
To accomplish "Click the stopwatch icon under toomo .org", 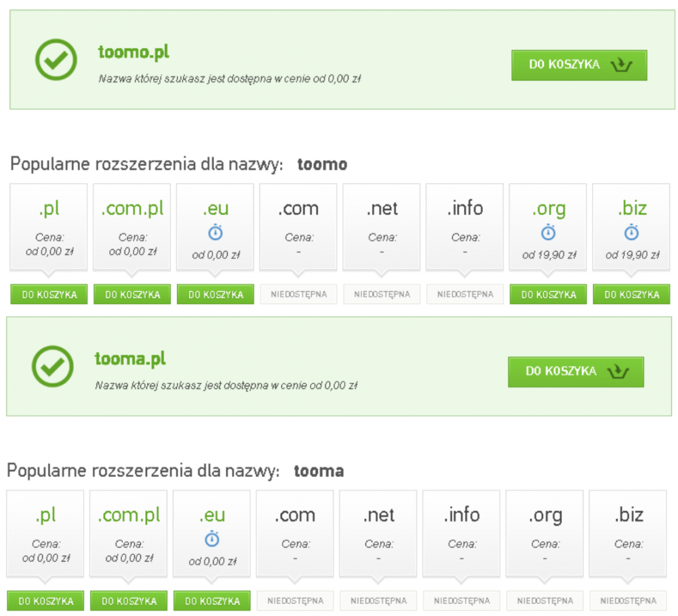I will [x=549, y=233].
